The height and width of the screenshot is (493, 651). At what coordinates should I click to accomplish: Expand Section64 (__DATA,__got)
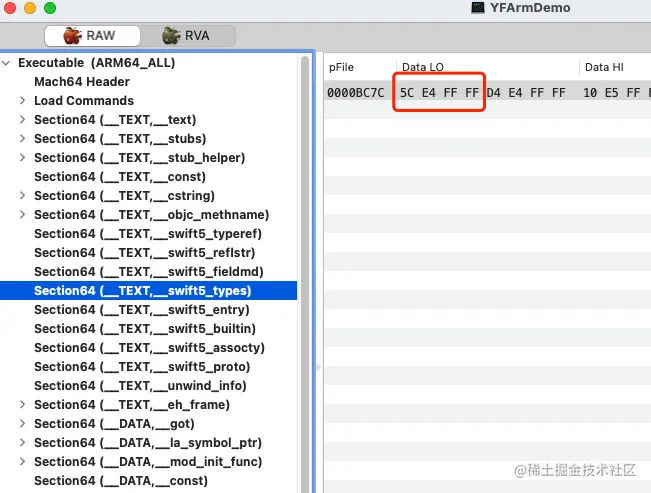tap(22, 424)
